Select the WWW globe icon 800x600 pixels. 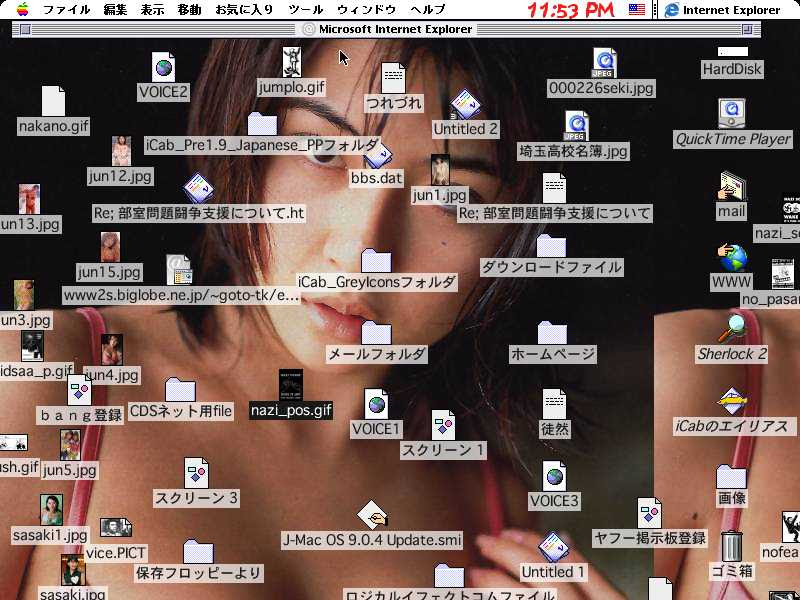coord(732,258)
